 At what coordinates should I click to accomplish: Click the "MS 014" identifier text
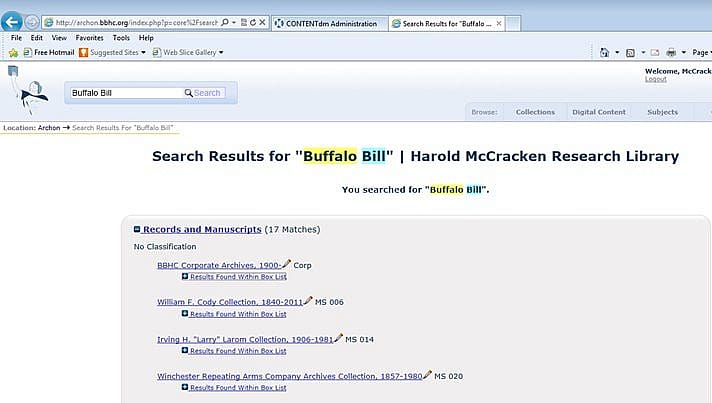(x=360, y=339)
